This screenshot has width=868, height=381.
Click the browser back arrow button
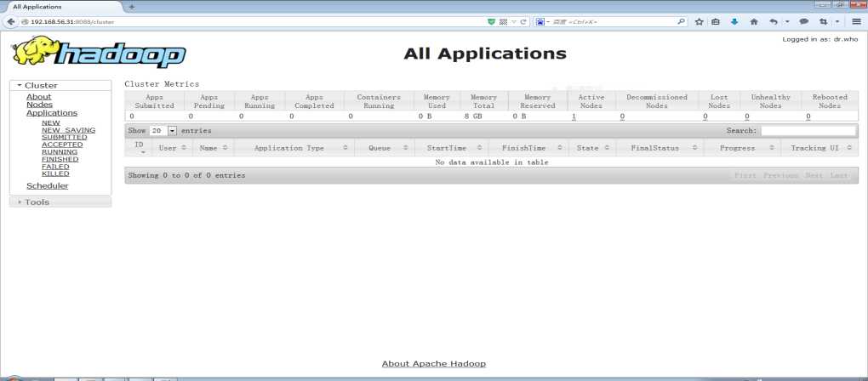[10, 21]
